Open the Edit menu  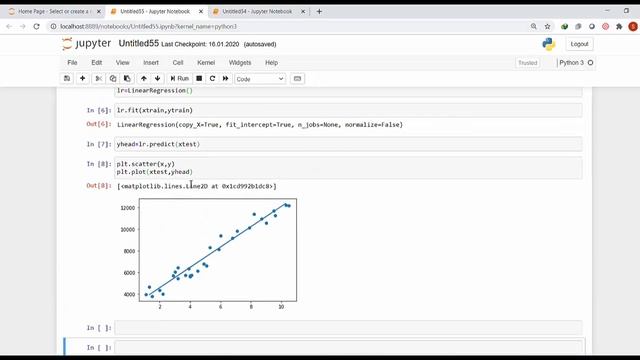point(97,62)
